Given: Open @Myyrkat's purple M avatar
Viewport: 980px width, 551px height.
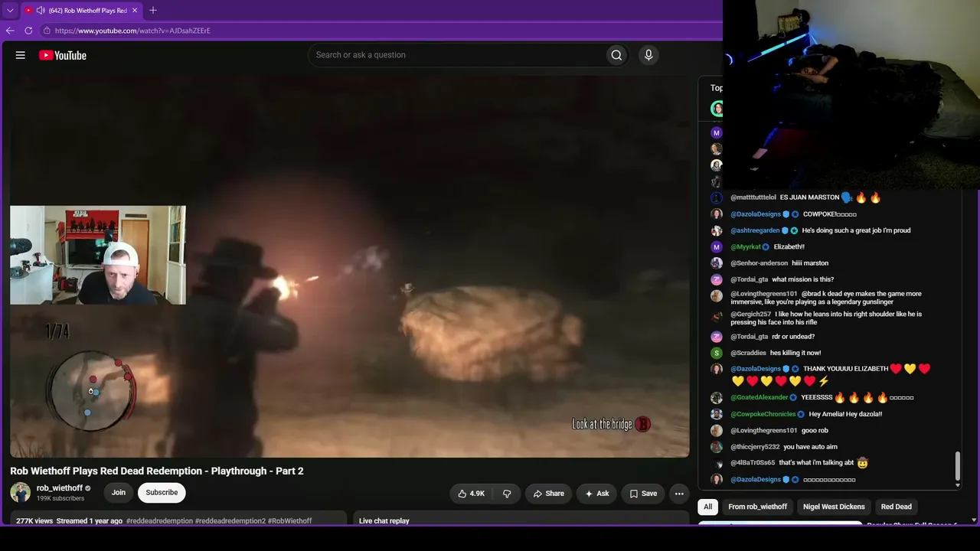Looking at the screenshot, I should 717,247.
